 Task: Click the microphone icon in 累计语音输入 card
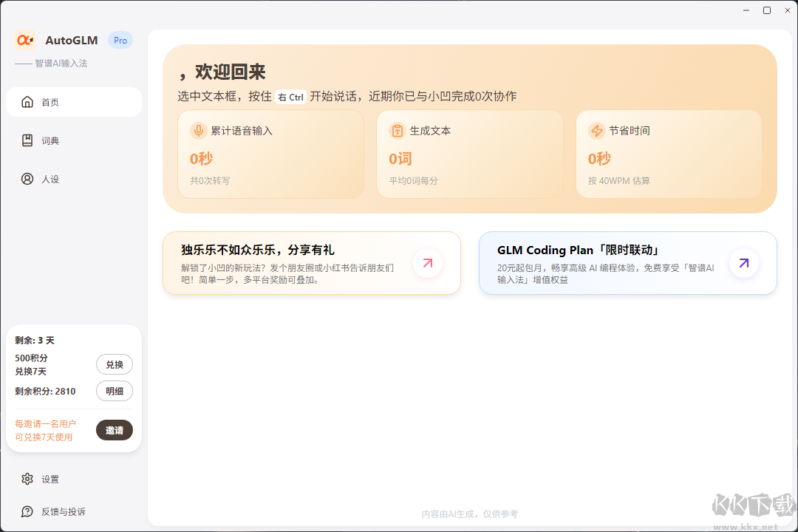pyautogui.click(x=199, y=131)
